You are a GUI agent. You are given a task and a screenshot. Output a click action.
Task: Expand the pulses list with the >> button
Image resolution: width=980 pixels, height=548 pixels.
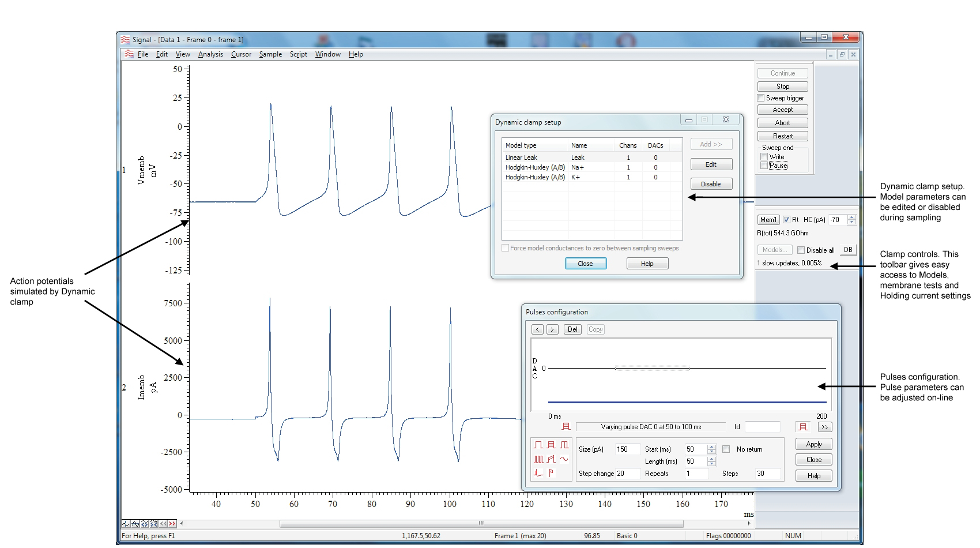(826, 427)
